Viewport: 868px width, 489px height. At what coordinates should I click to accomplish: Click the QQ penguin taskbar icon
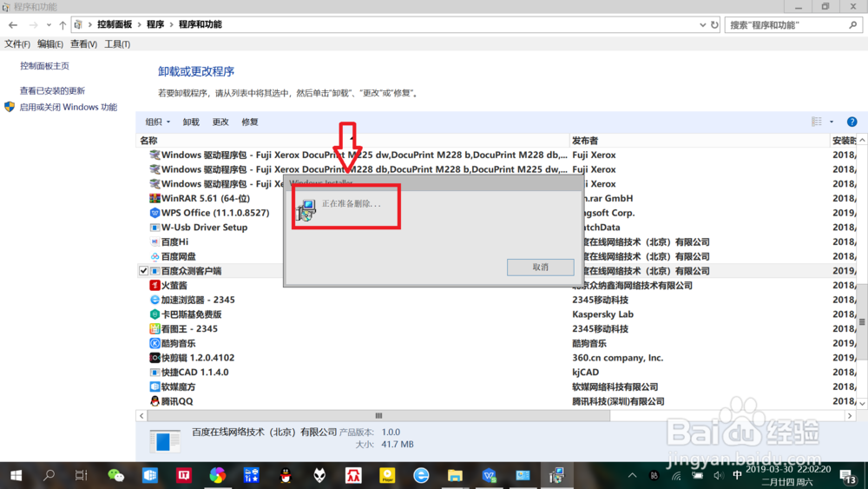286,475
